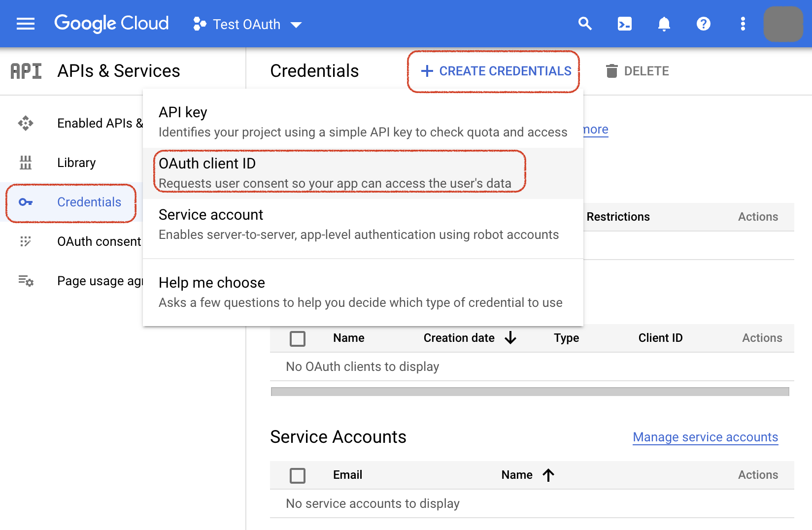Click the Creation date column header

coord(459,338)
